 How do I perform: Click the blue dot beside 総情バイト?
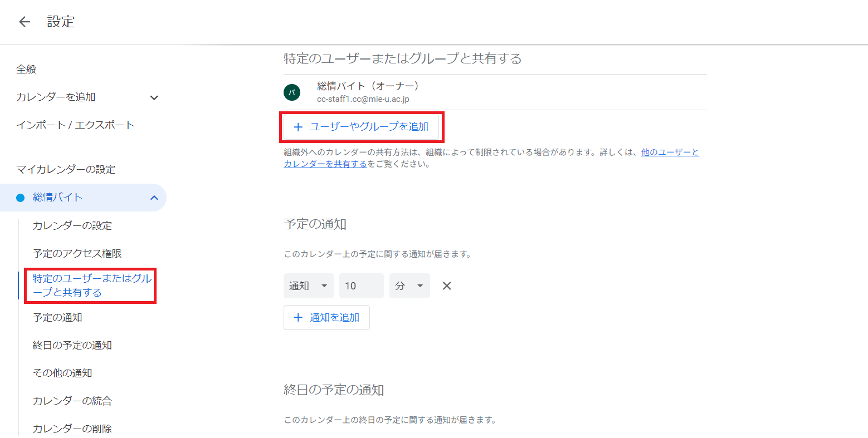[21, 198]
